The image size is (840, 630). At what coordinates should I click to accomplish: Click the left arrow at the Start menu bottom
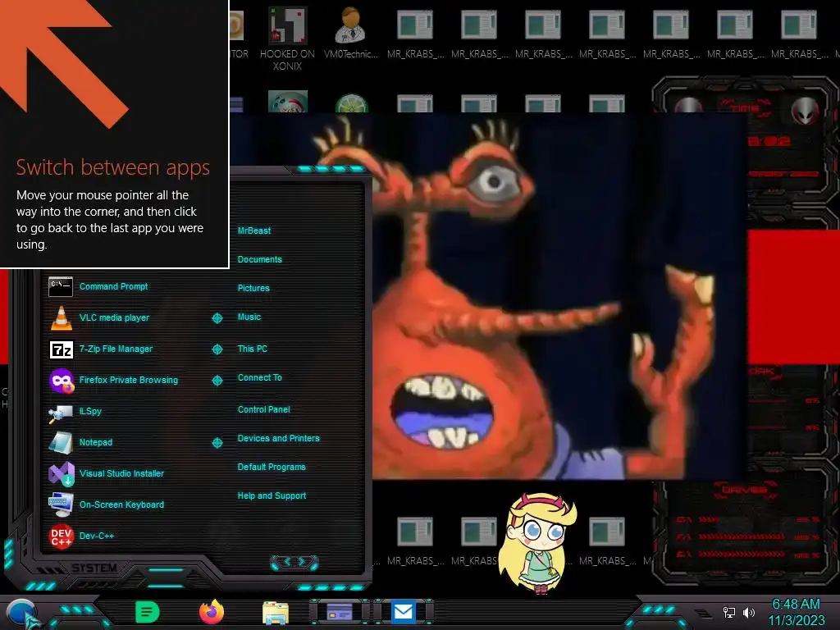(x=286, y=562)
